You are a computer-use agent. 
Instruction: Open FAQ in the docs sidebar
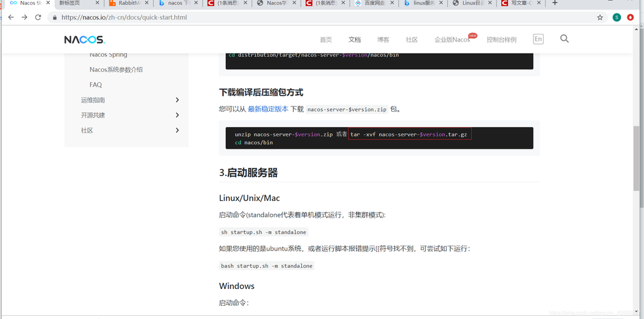pos(96,85)
